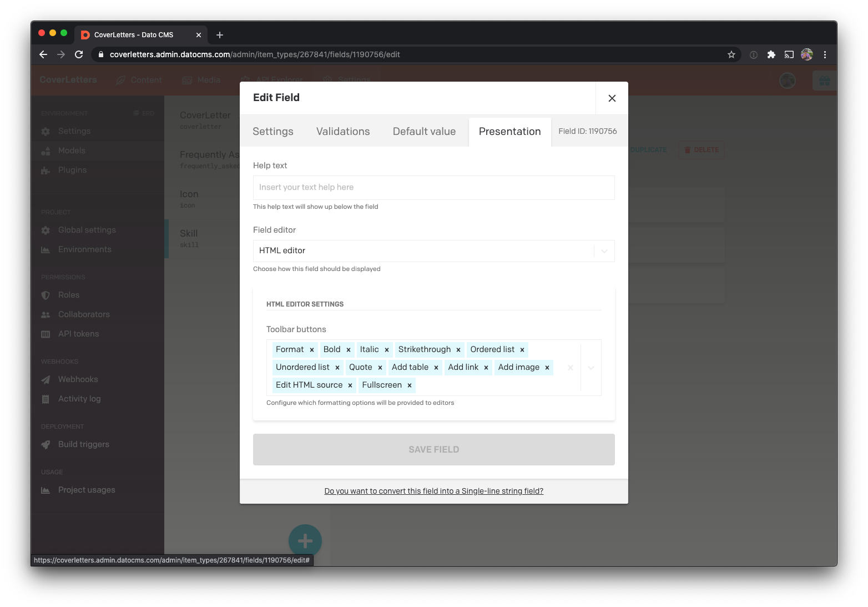The image size is (868, 607).
Task: Remove the Strikethrough tag from toolbar buttons
Action: click(x=458, y=350)
